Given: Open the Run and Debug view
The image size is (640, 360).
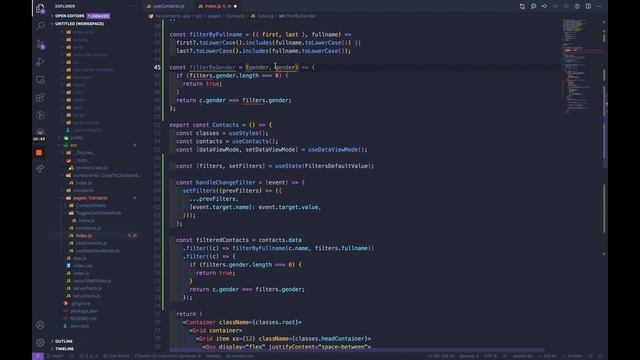Looking at the screenshot, I should [x=40, y=62].
